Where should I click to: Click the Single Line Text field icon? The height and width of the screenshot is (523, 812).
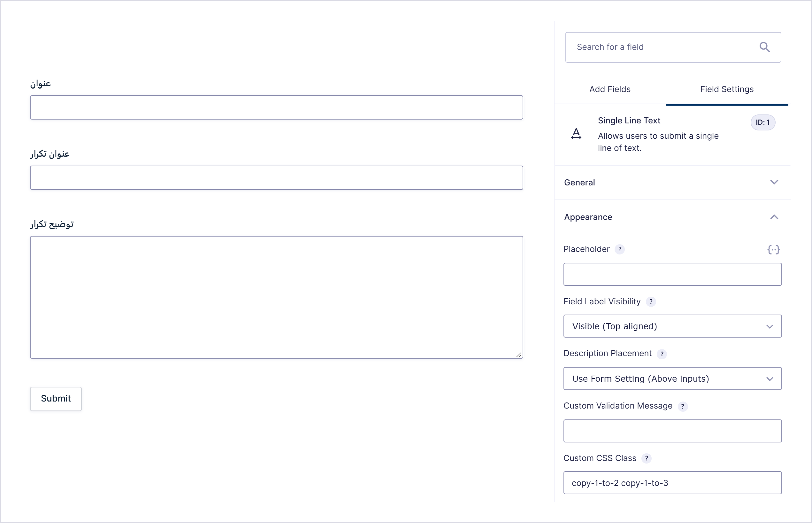pyautogui.click(x=576, y=134)
